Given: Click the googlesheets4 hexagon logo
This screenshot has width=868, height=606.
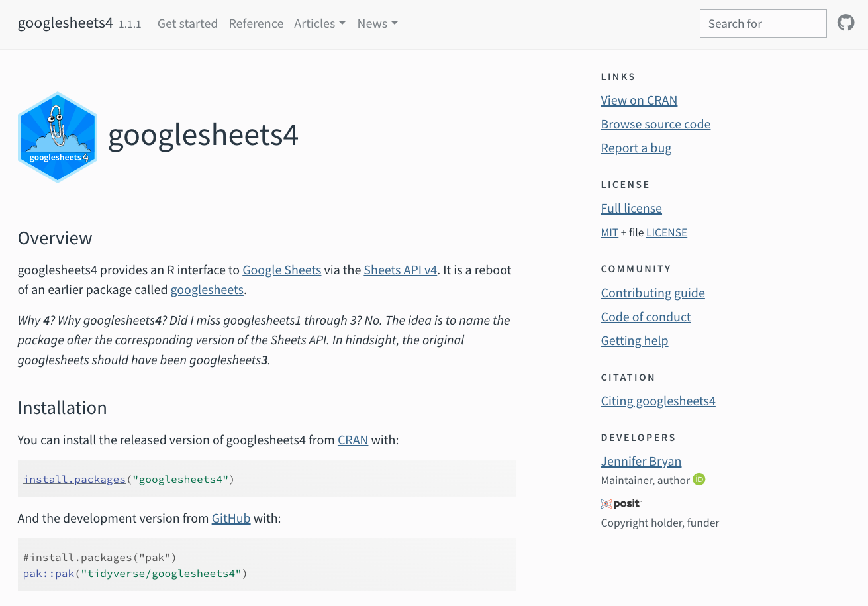Looking at the screenshot, I should point(58,137).
